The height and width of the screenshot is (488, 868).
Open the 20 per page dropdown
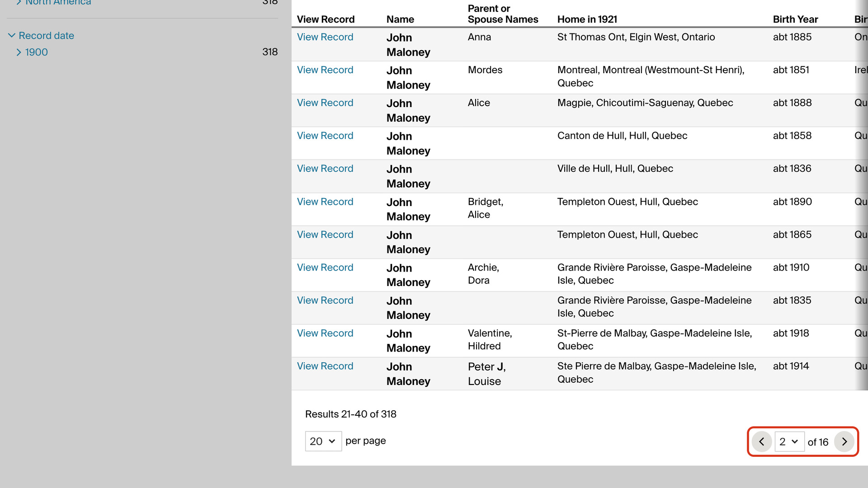pyautogui.click(x=323, y=441)
